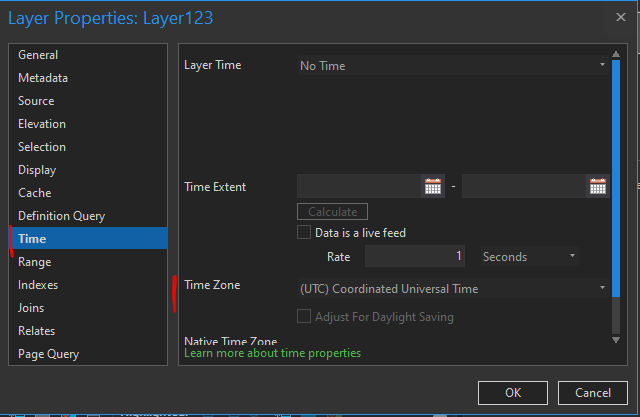
Task: Select the Joins tab
Action: coord(31,308)
